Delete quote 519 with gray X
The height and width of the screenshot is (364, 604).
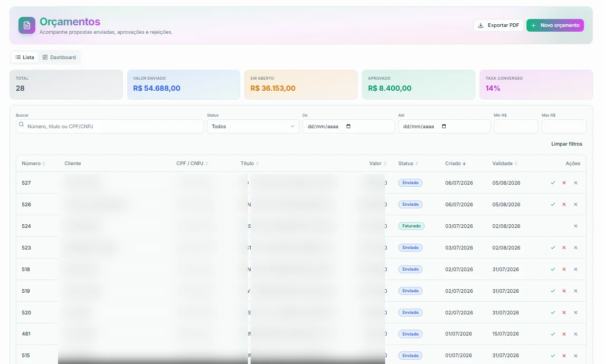click(576, 291)
